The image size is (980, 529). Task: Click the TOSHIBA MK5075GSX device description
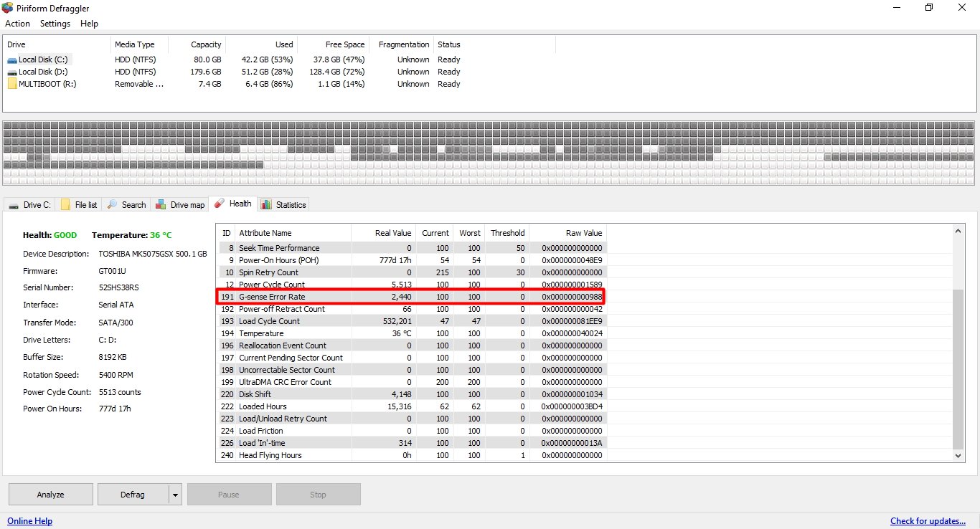coord(153,254)
